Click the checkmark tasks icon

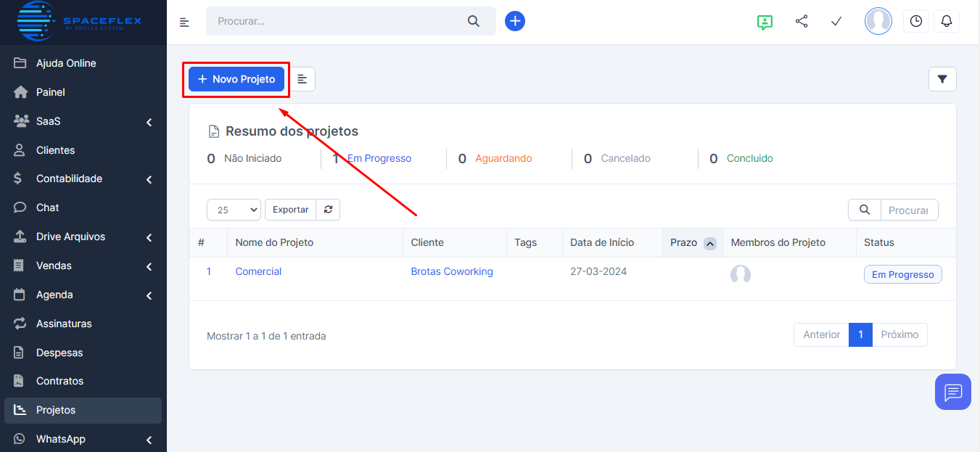tap(836, 21)
